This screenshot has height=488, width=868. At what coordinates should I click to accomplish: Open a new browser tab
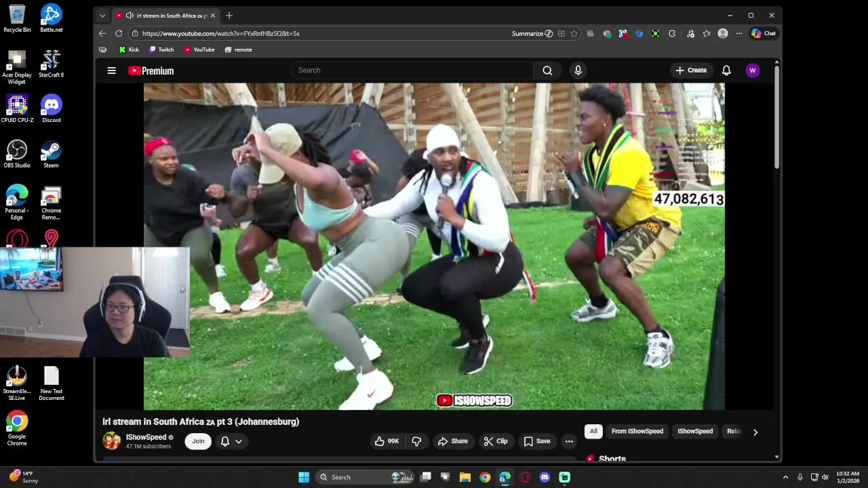point(229,16)
